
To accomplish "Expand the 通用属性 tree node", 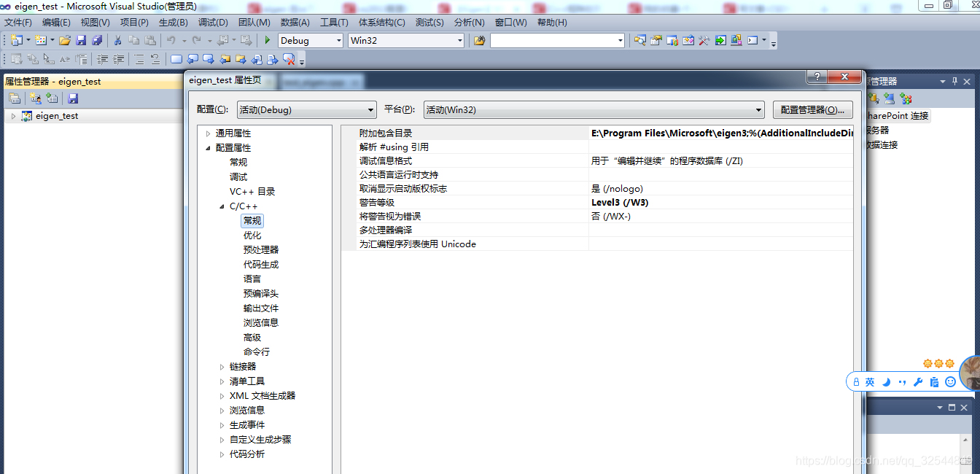I will (208, 133).
